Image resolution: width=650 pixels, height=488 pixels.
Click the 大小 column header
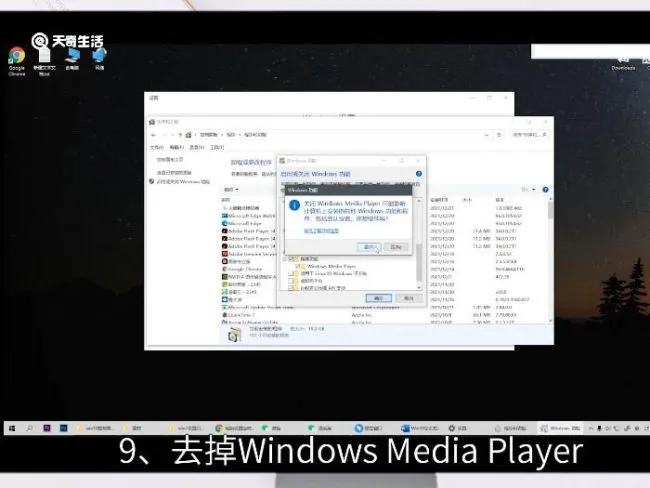(x=467, y=200)
